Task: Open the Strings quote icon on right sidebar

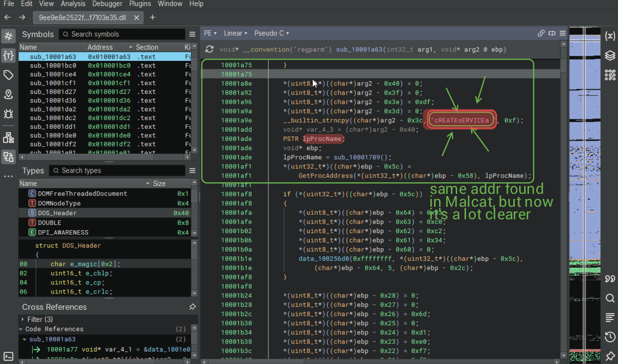Action: pyautogui.click(x=610, y=279)
